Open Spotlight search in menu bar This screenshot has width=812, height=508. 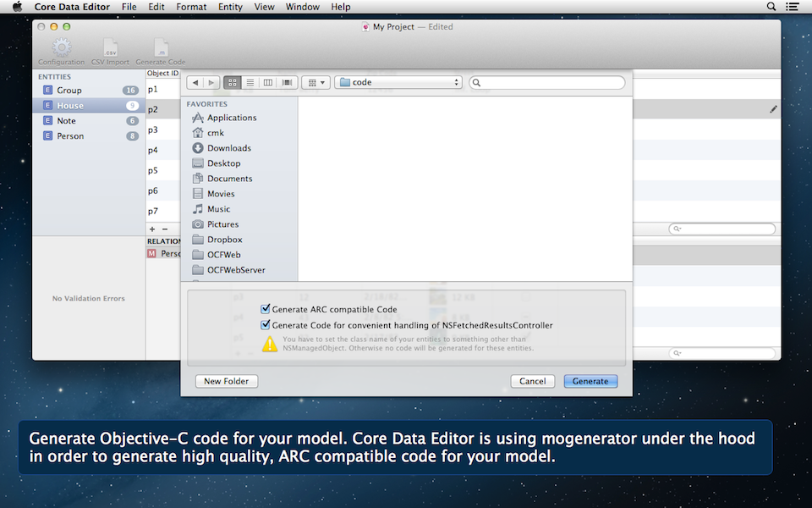click(x=771, y=7)
